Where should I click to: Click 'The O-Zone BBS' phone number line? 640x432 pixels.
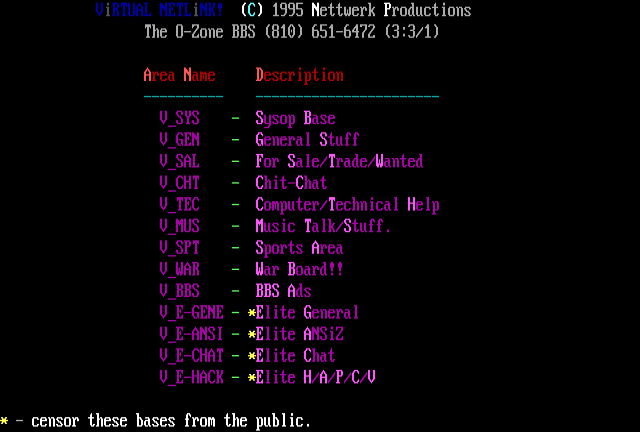(292, 31)
